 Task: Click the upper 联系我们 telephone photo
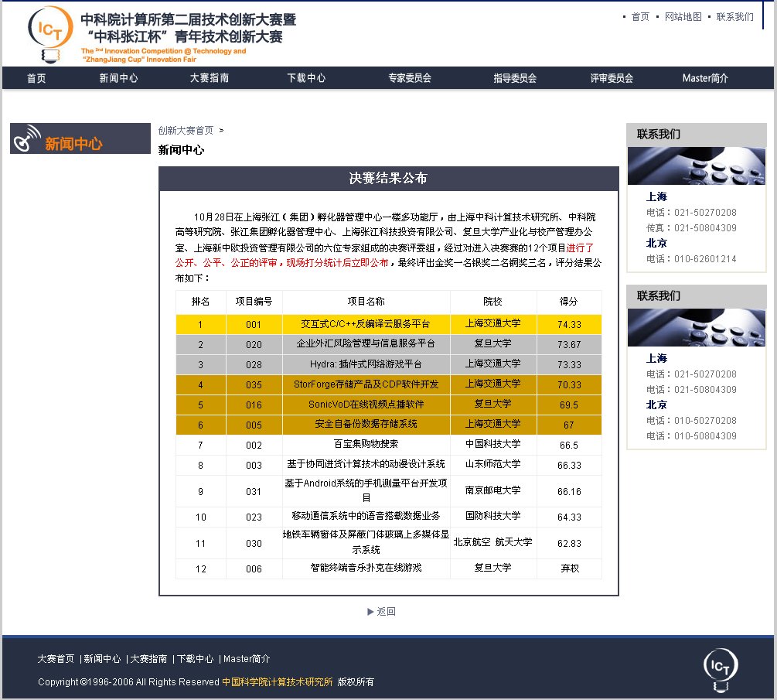pos(697,166)
